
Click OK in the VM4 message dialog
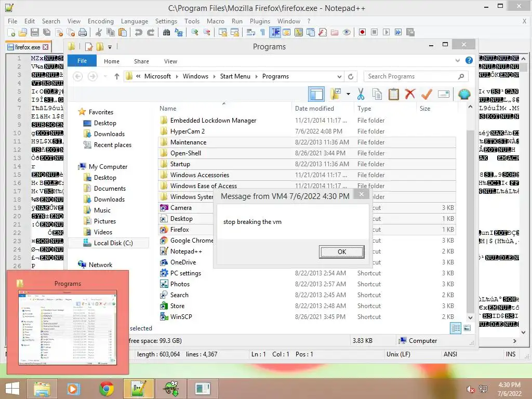(342, 252)
